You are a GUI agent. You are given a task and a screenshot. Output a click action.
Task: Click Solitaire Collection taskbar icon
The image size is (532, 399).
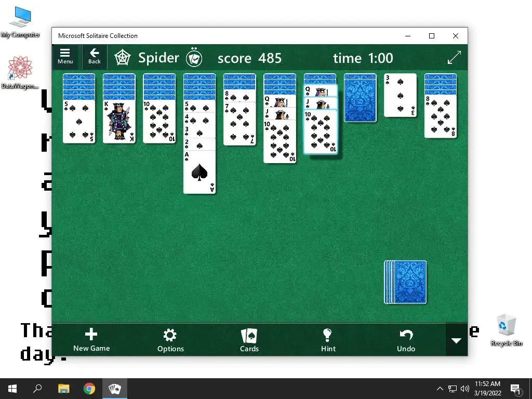(115, 389)
